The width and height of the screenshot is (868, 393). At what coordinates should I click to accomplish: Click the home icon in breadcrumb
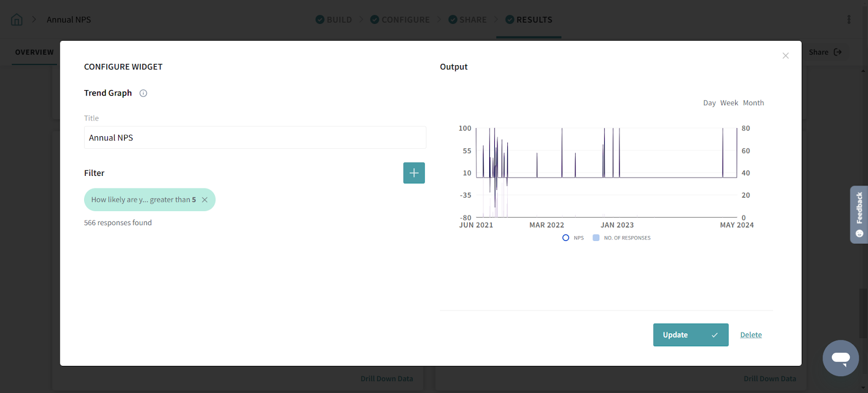pyautogui.click(x=17, y=20)
